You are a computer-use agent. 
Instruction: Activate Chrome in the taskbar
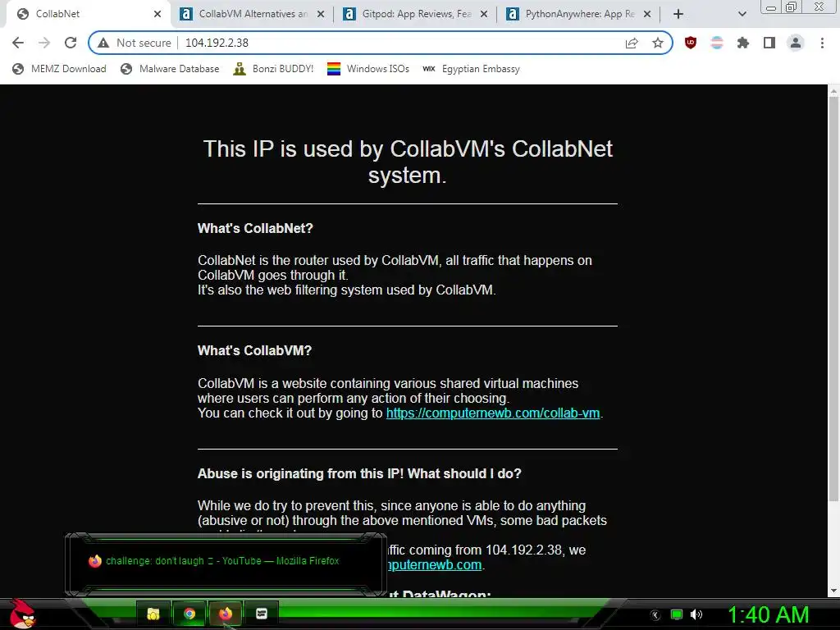pyautogui.click(x=189, y=614)
